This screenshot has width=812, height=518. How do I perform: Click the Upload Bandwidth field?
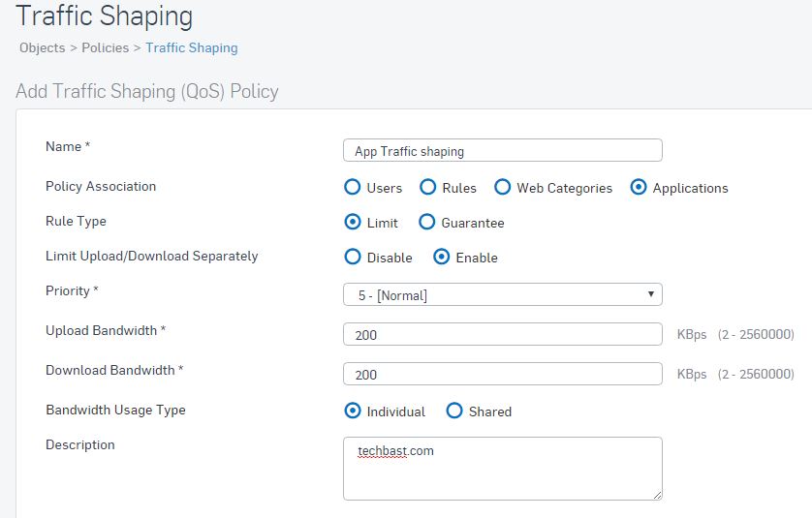[x=502, y=334]
